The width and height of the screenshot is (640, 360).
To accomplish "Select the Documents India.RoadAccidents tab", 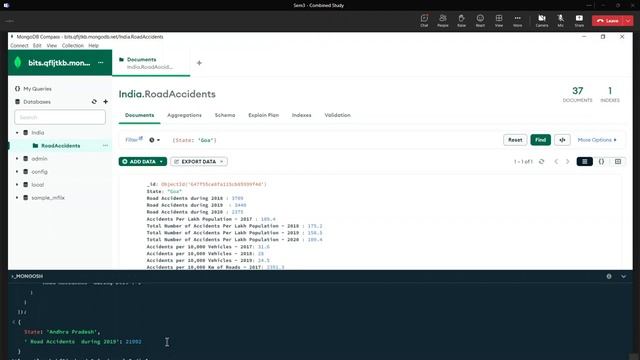I will [x=151, y=63].
